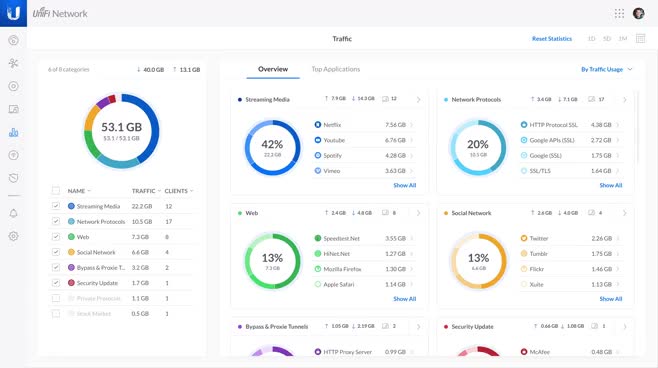Image resolution: width=658 pixels, height=368 pixels.
Task: Show All Network Protocols applications
Action: (x=611, y=185)
